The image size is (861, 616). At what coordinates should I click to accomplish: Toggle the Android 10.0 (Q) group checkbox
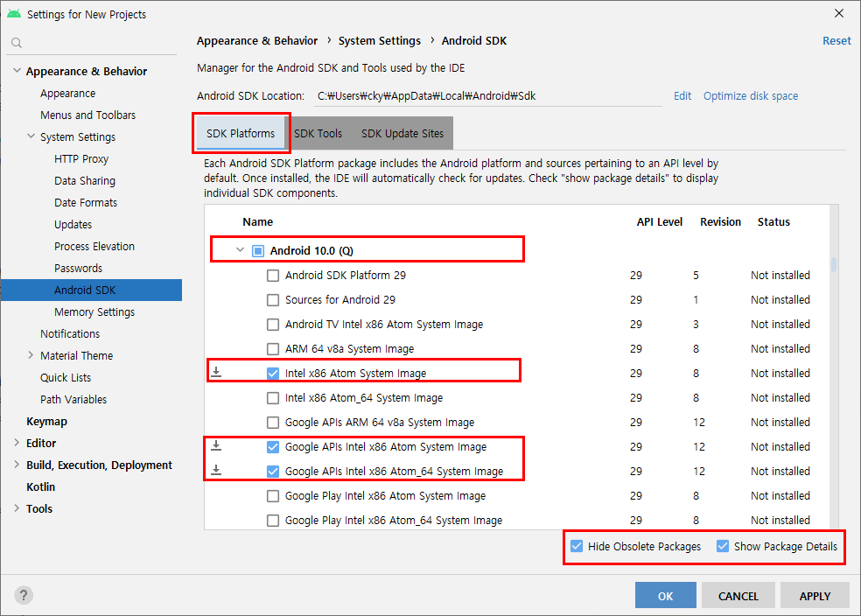pos(258,251)
